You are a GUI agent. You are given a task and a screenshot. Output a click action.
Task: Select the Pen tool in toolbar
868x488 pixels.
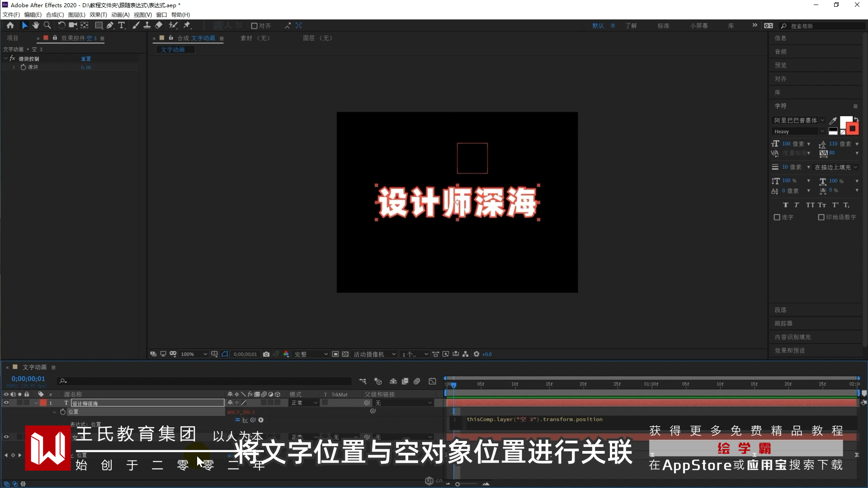click(x=110, y=26)
